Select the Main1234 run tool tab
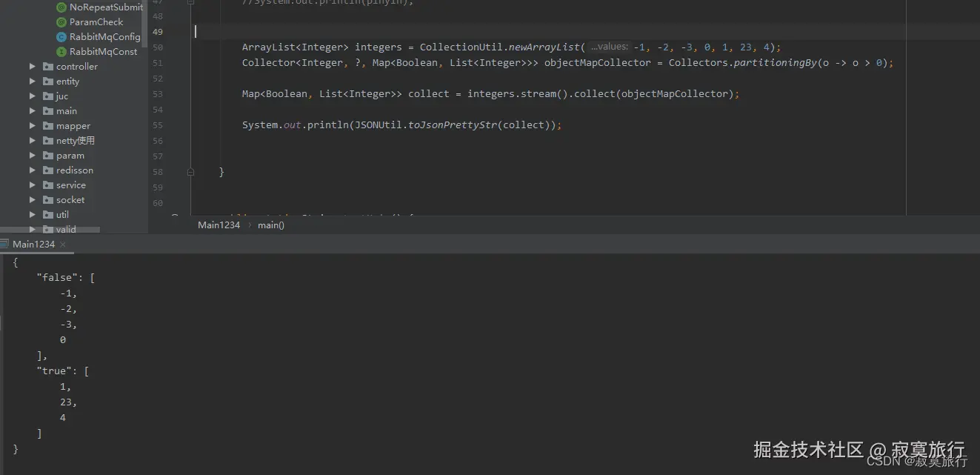Image resolution: width=980 pixels, height=475 pixels. coord(33,245)
